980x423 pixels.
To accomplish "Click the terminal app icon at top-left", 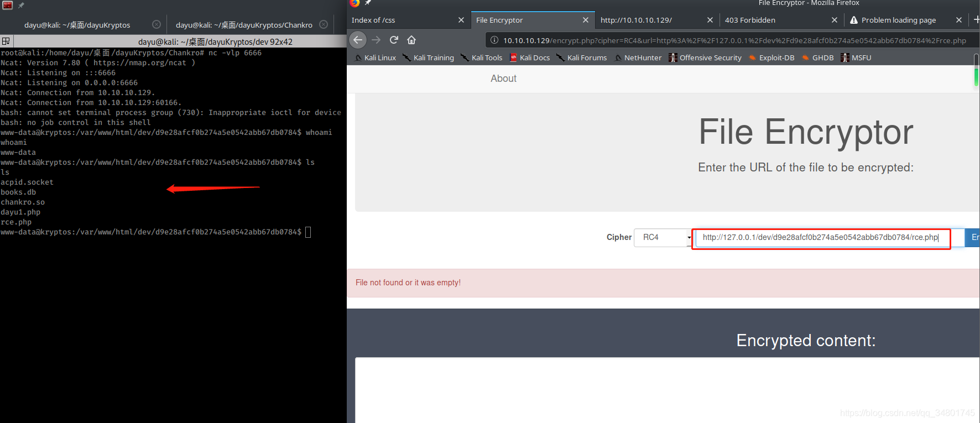I will tap(8, 5).
